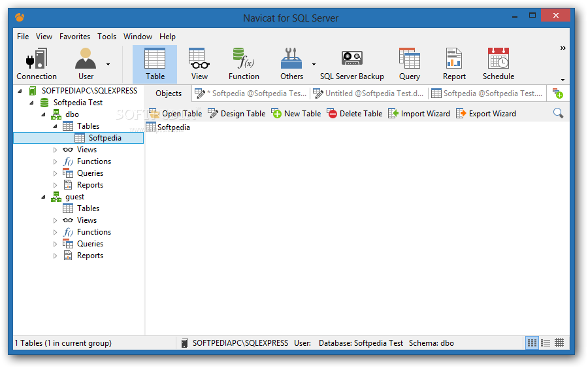Click the dbo schema icon
Viewport: 588px width, 368px height.
[56, 114]
